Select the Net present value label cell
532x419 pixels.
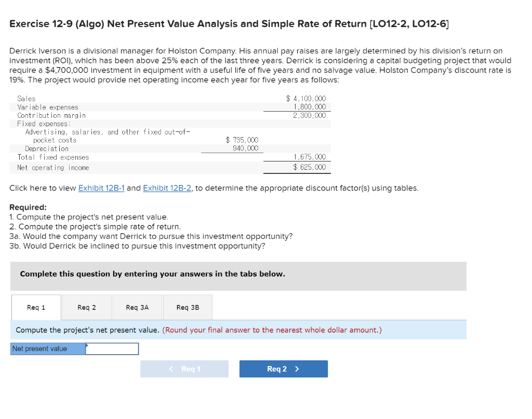click(47, 348)
